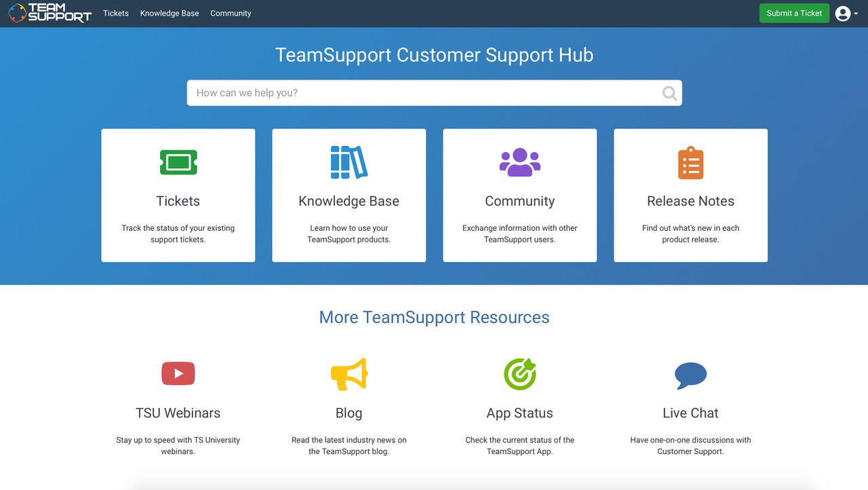Screen dimensions: 868x490
Task: Check App Status via the target icon
Action: [519, 373]
